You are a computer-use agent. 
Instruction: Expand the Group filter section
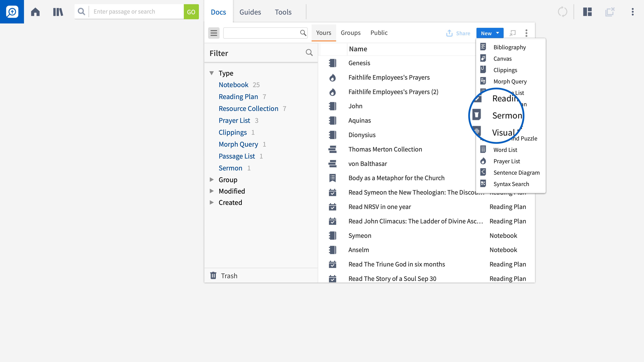(x=211, y=180)
